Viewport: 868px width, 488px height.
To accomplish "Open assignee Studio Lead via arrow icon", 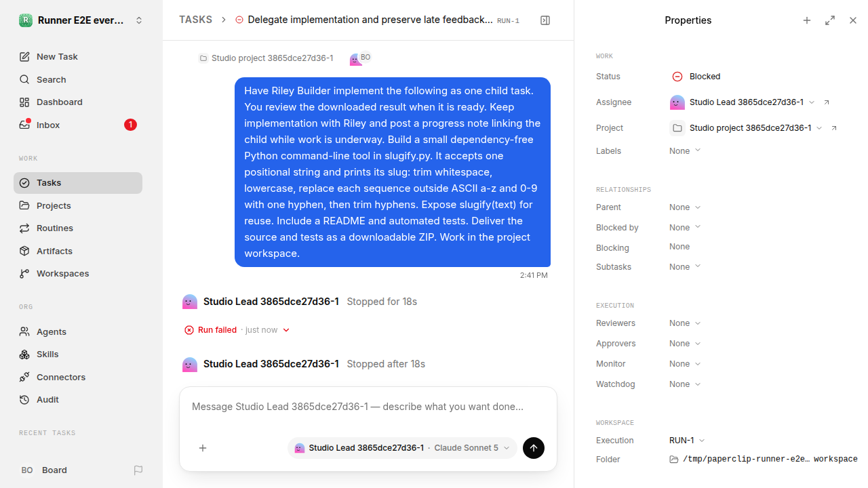I will [x=827, y=102].
